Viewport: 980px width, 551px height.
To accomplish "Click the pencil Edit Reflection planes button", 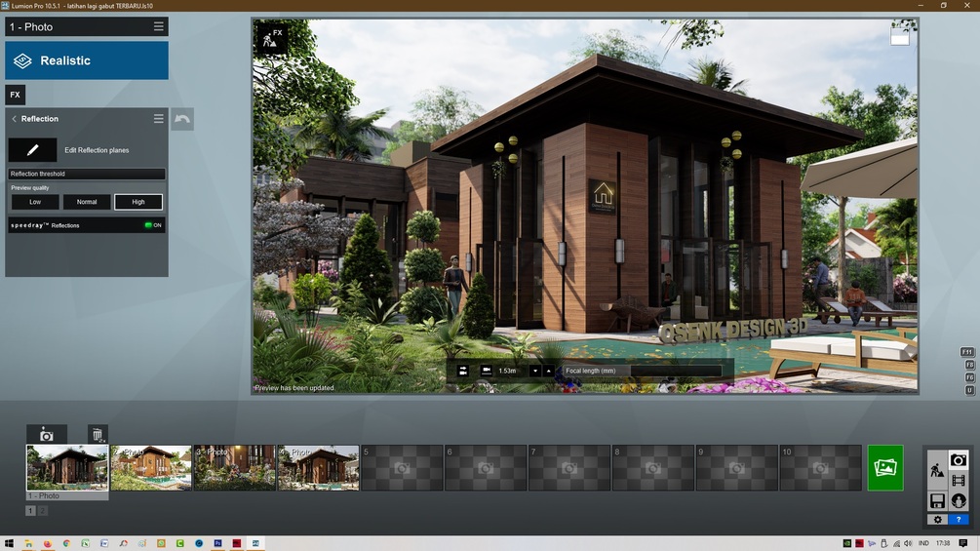I will [32, 150].
